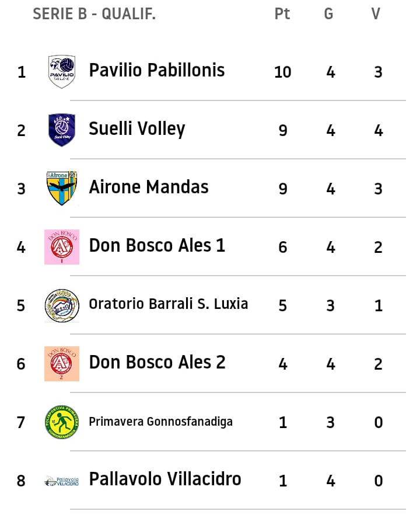Viewport: 420px width, 518px height.
Task: Click the Oratorio Barrali S. Luxia logo
Action: [62, 305]
